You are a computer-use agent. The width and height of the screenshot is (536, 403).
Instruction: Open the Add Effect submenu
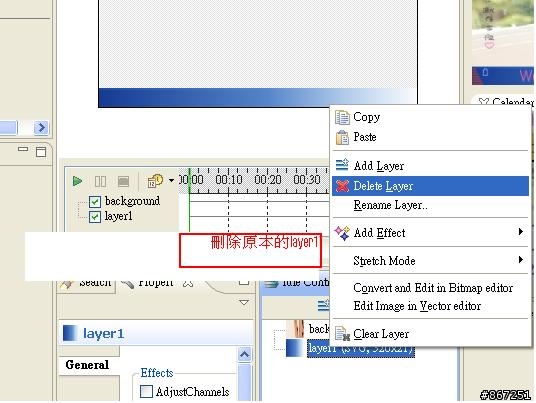click(x=430, y=233)
